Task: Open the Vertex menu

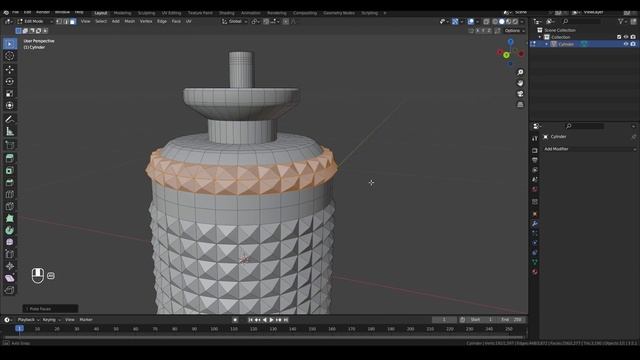Action: pos(146,21)
